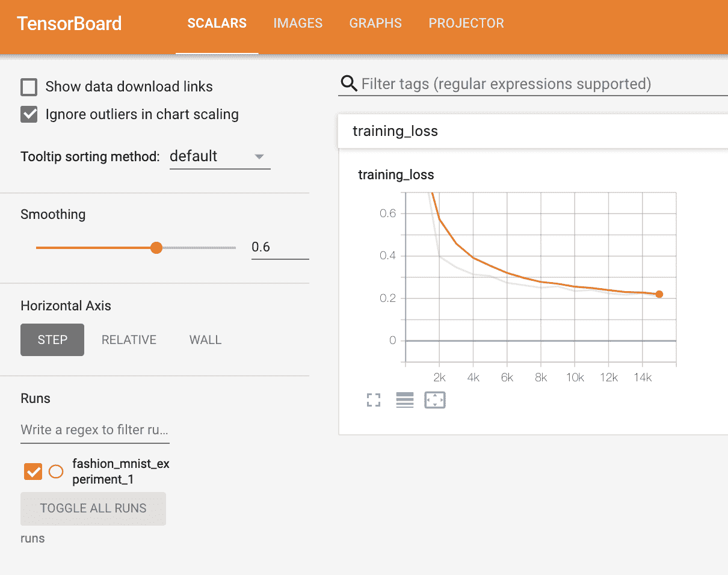Click the run color circle beside fashion_mnist_experiment_1

56,472
